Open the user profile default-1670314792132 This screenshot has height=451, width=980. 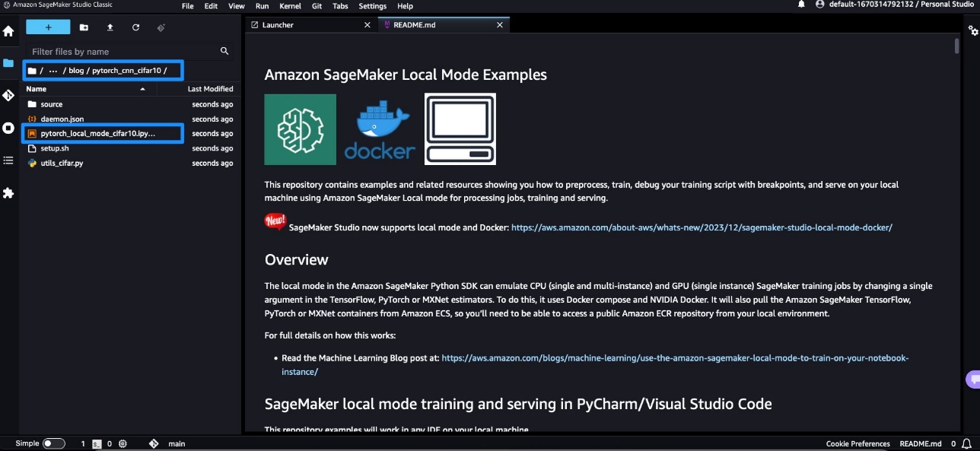click(896, 5)
